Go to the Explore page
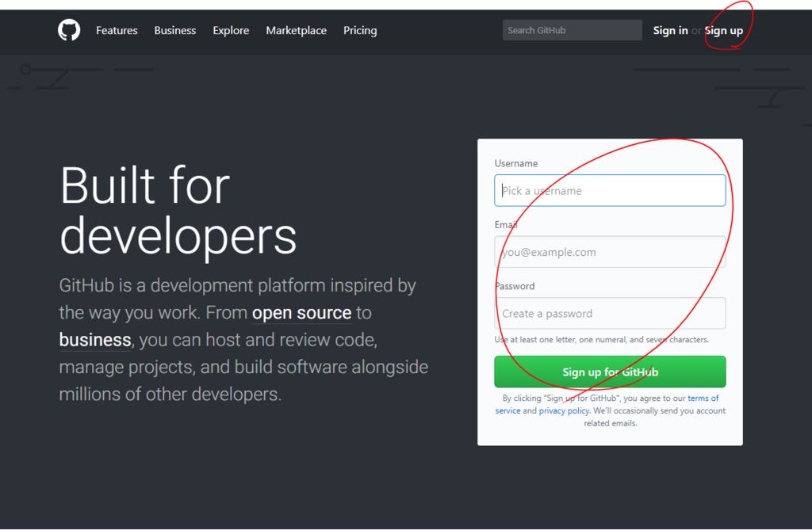The width and height of the screenshot is (812, 530). point(231,31)
